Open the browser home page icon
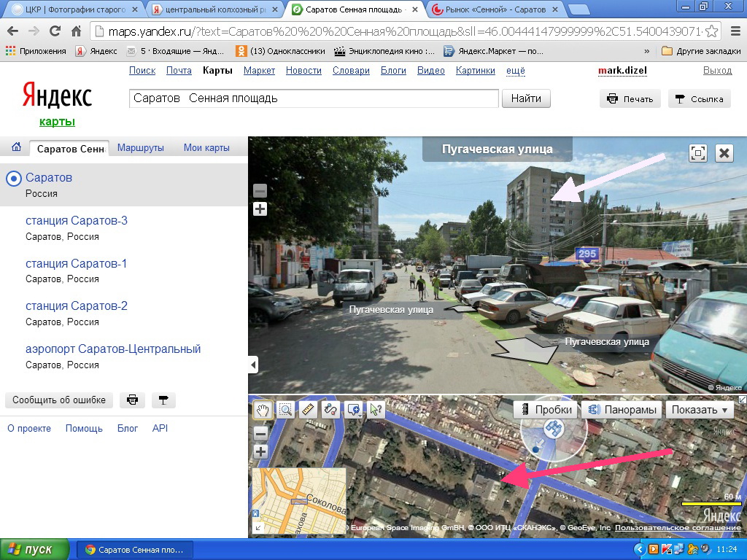747x560 pixels. click(76, 31)
